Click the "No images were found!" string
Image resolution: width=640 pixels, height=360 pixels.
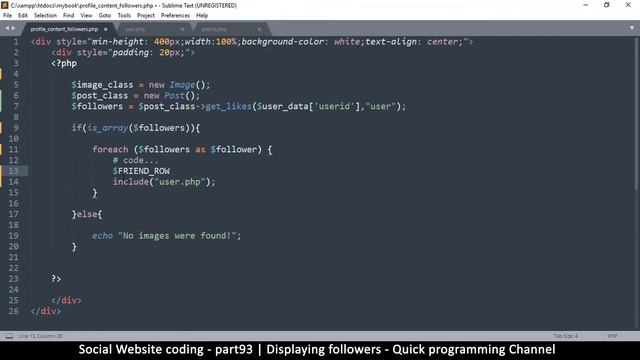177,236
